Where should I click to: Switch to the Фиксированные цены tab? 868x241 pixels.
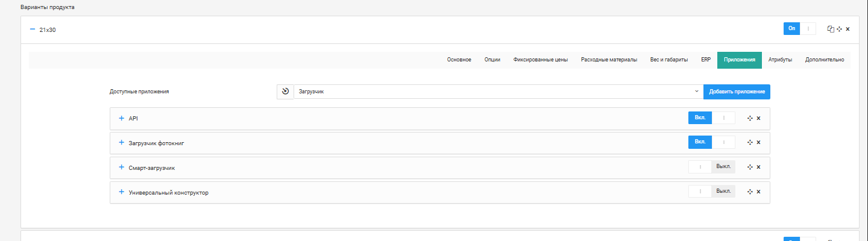(541, 60)
